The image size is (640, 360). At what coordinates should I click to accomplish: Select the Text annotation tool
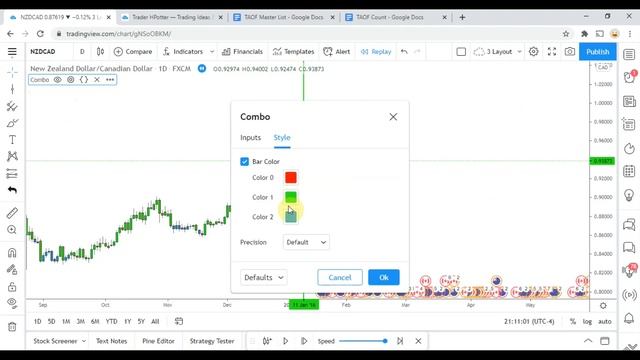[12, 140]
